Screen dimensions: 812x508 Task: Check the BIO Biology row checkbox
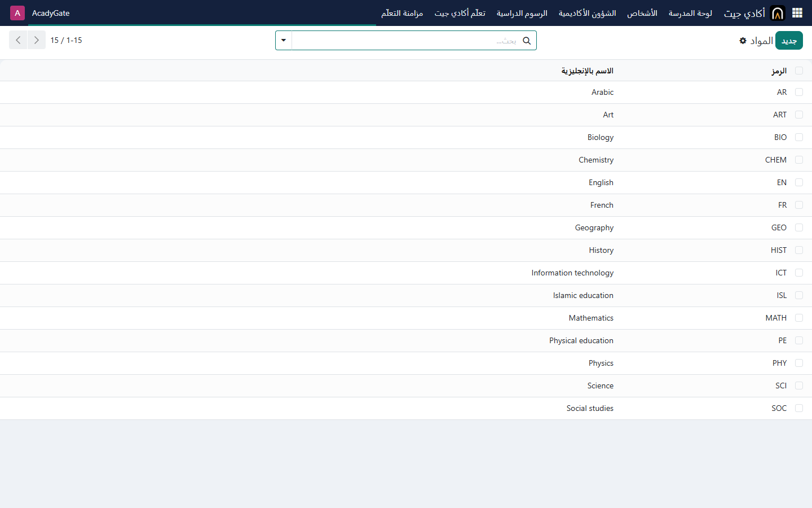799,137
